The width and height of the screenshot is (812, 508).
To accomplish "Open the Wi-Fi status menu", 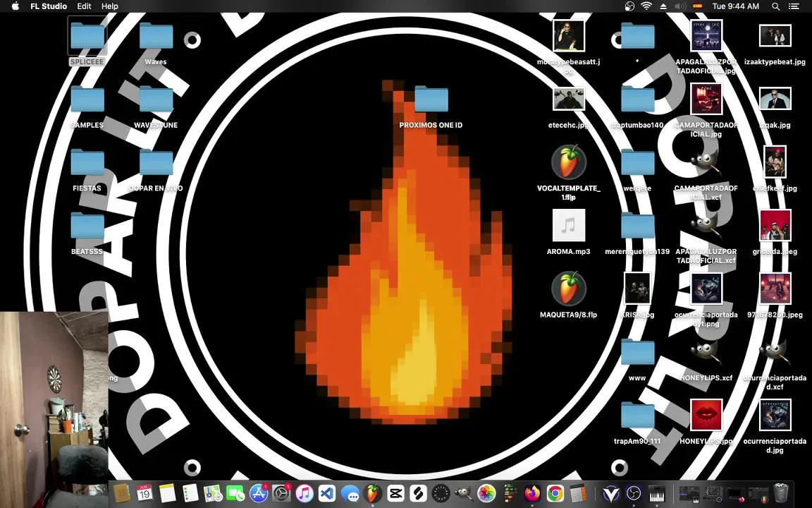I will [x=646, y=6].
